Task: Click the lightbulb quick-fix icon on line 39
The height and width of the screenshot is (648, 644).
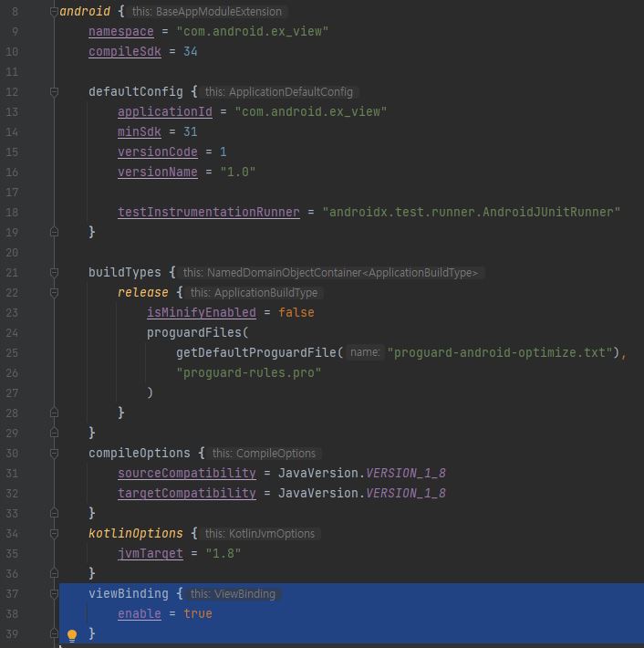Action: coord(72,635)
